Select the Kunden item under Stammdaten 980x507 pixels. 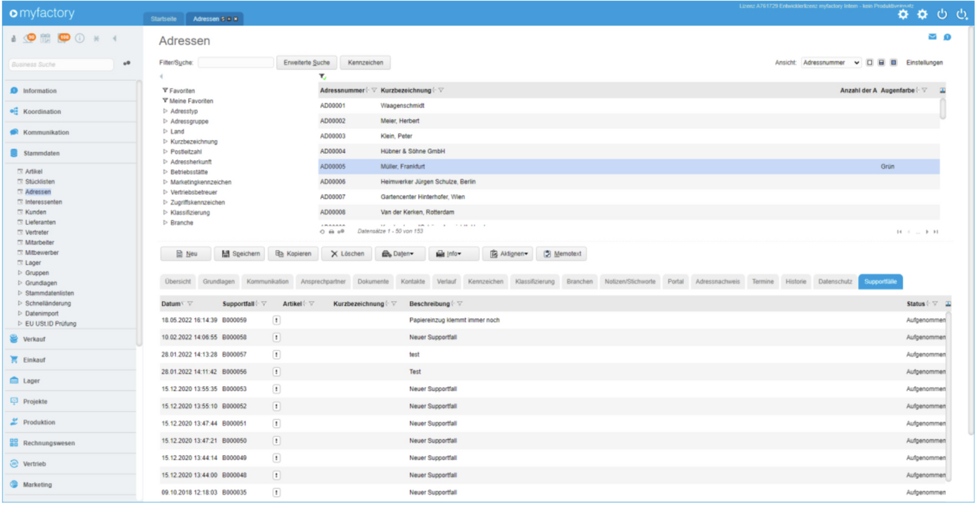[36, 212]
